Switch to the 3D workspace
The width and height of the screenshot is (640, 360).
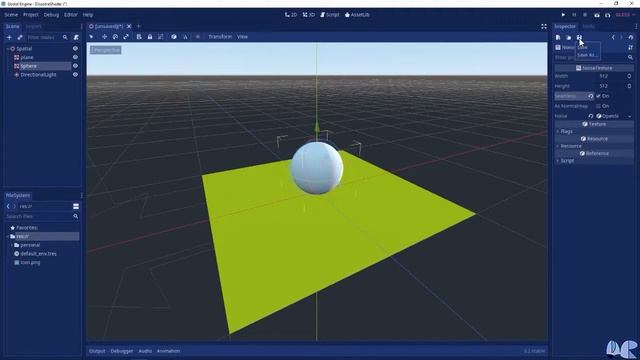point(309,15)
